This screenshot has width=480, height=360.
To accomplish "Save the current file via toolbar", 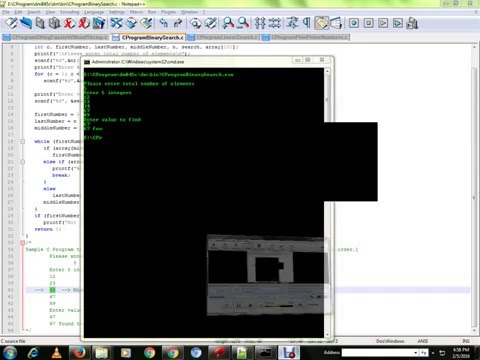I will 40,23.
